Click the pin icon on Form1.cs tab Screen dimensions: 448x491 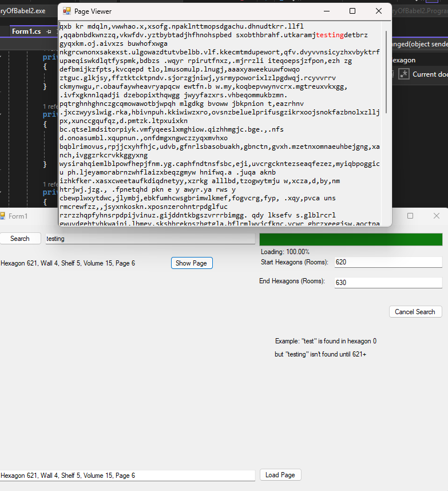point(49,31)
